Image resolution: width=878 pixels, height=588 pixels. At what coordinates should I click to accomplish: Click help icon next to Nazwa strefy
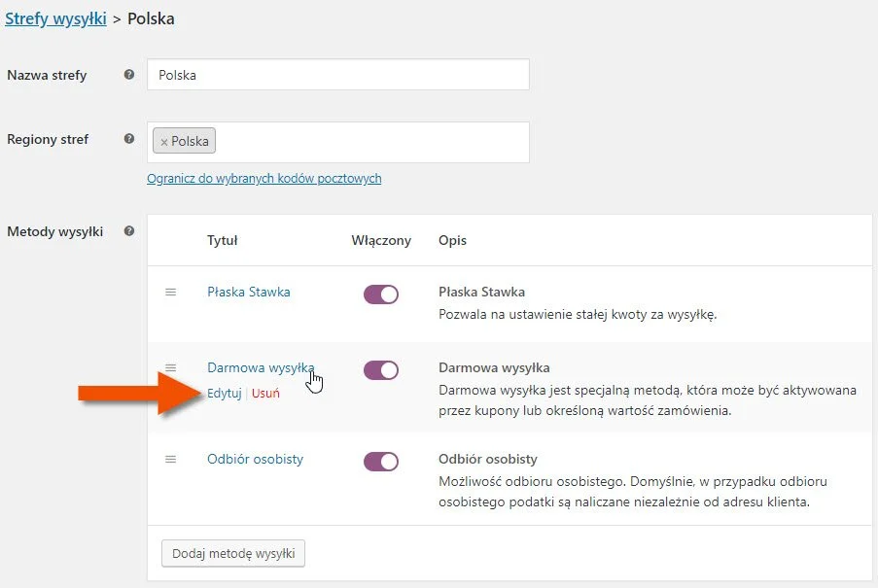128,75
